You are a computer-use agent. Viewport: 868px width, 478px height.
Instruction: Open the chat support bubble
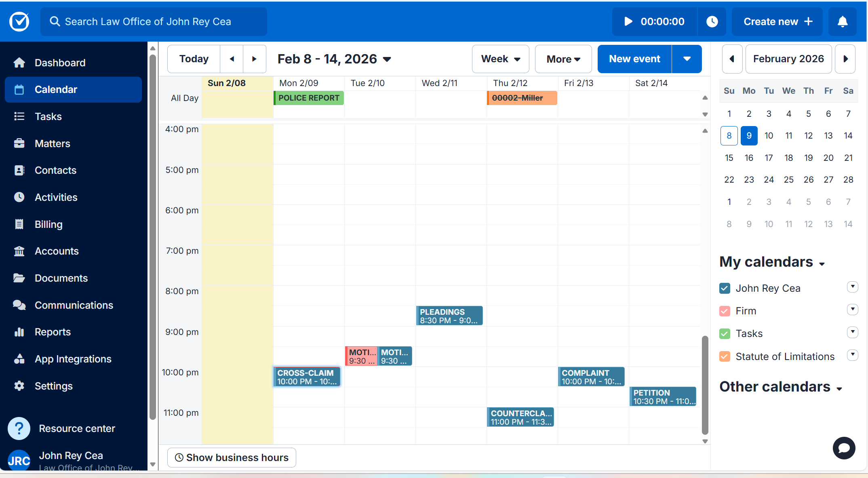[844, 448]
